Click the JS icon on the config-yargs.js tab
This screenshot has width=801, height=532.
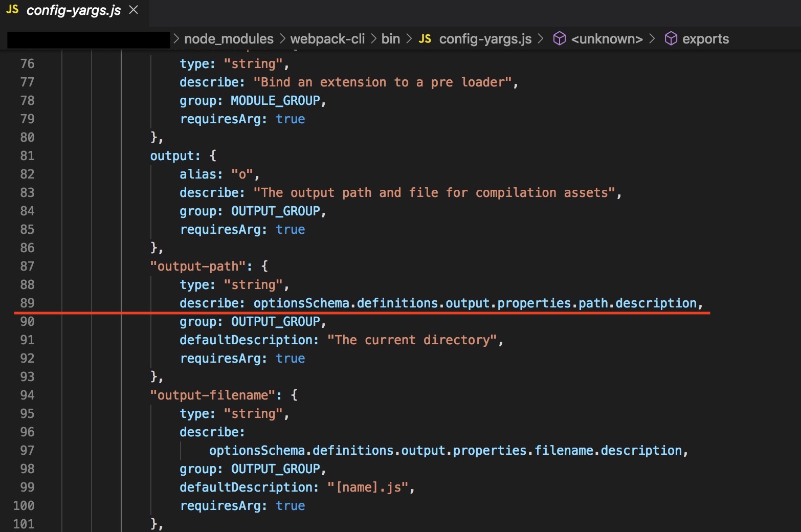[x=12, y=9]
